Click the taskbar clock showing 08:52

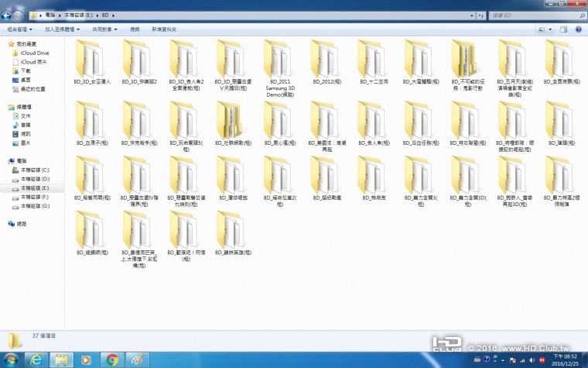coord(566,359)
